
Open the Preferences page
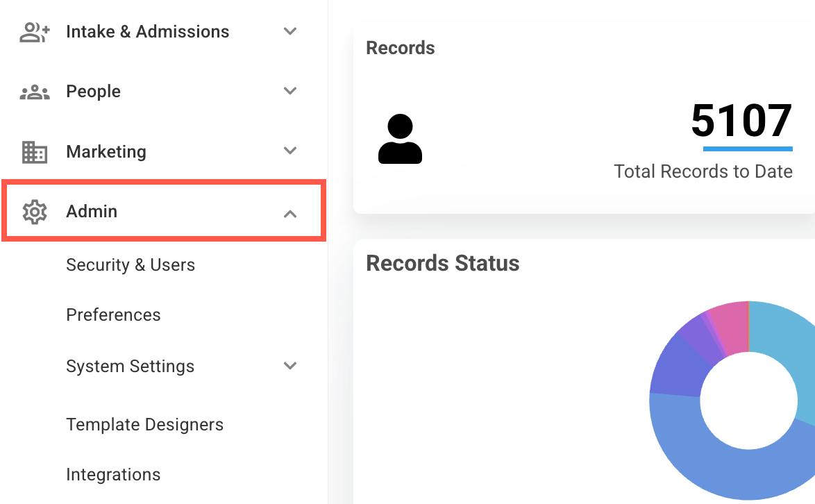(113, 315)
